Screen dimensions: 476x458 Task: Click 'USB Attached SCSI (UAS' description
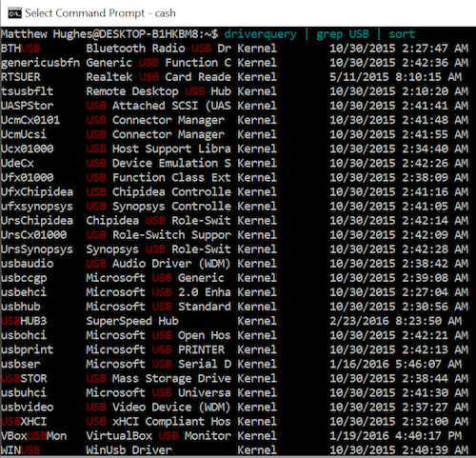coord(158,106)
